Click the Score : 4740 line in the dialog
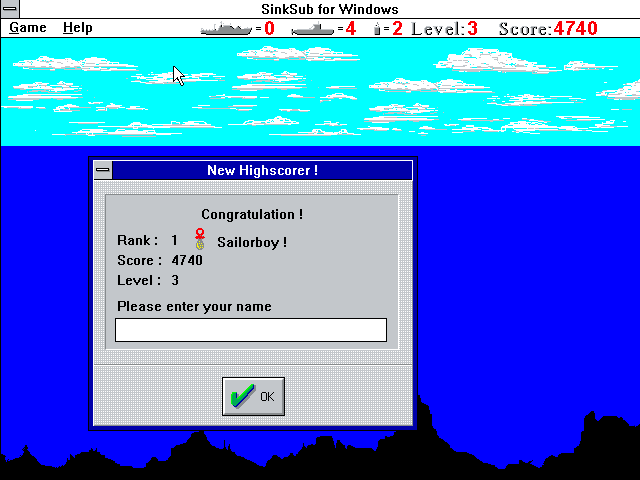This screenshot has height=480, width=640. pos(160,261)
